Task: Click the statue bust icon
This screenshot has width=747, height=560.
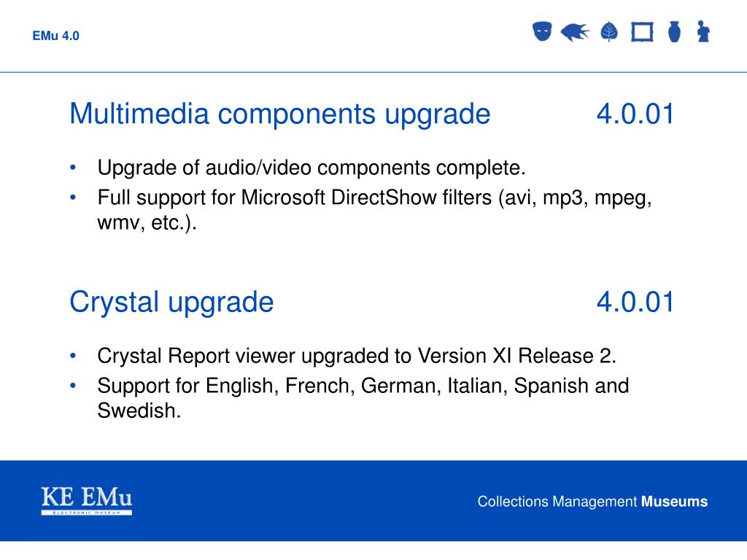Action: tap(703, 31)
